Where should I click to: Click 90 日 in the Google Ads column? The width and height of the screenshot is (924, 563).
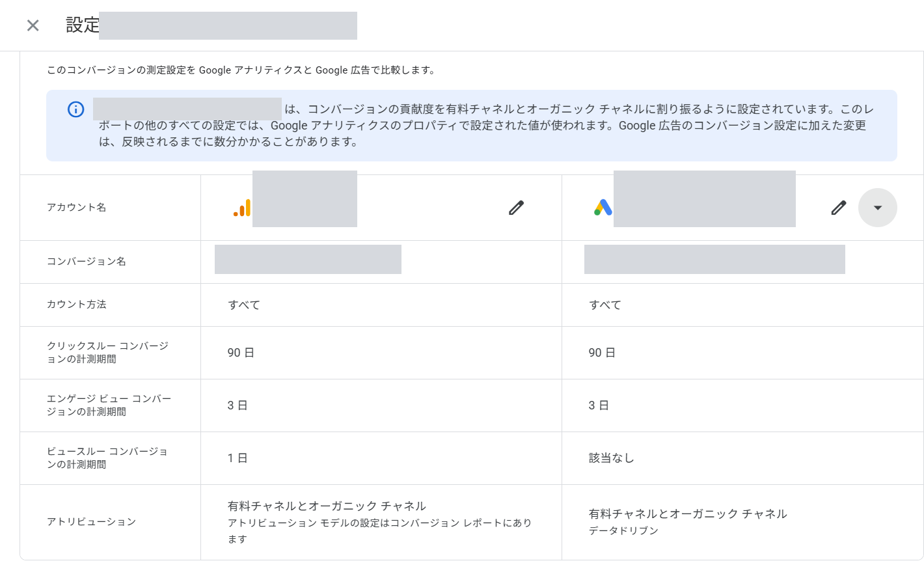click(602, 353)
